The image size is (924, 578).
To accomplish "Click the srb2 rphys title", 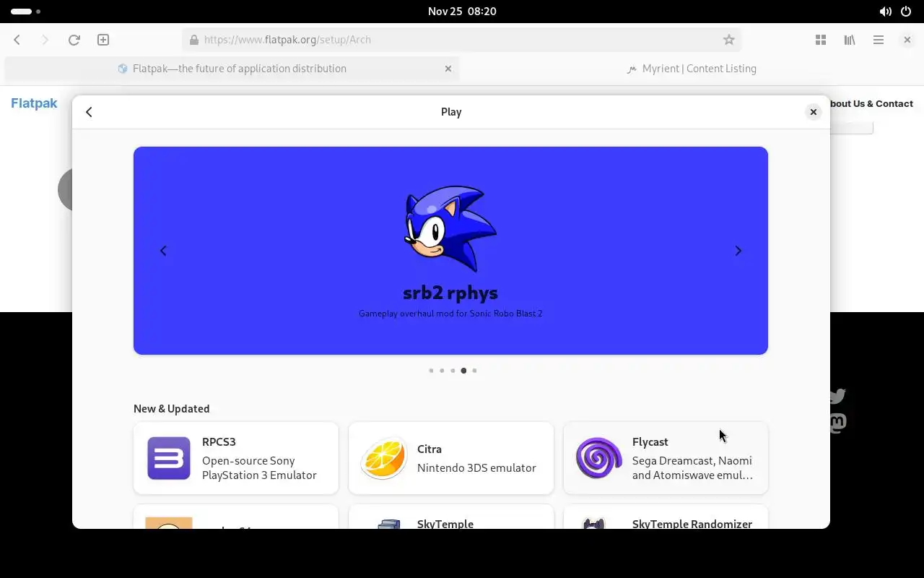I will (450, 293).
